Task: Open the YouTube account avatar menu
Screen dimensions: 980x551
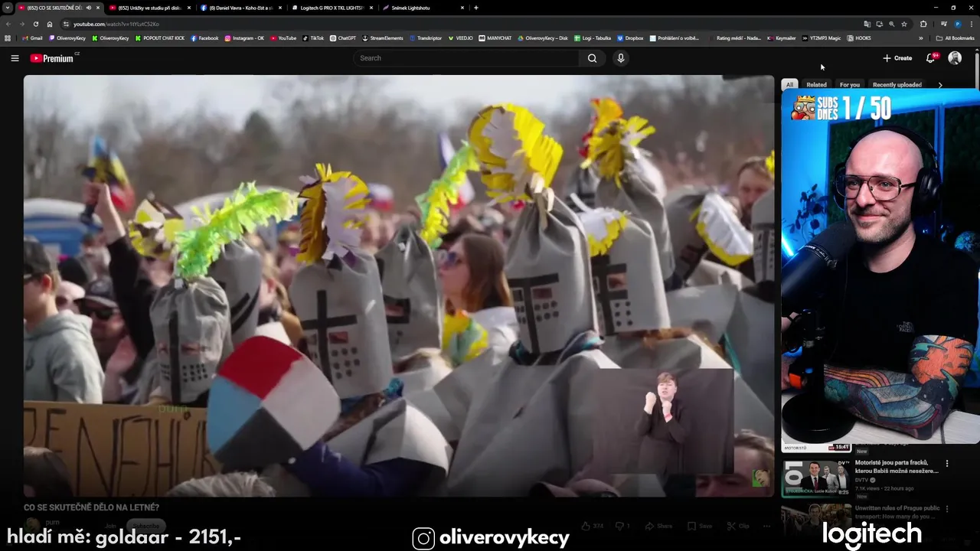Action: (x=955, y=58)
